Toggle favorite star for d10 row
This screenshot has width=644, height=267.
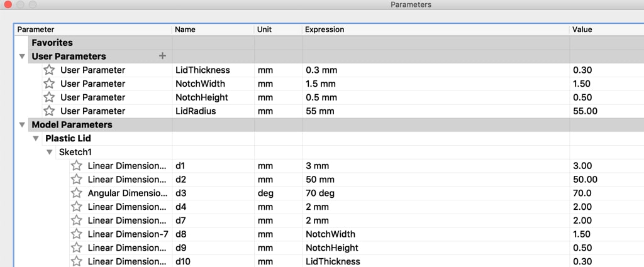click(x=76, y=261)
